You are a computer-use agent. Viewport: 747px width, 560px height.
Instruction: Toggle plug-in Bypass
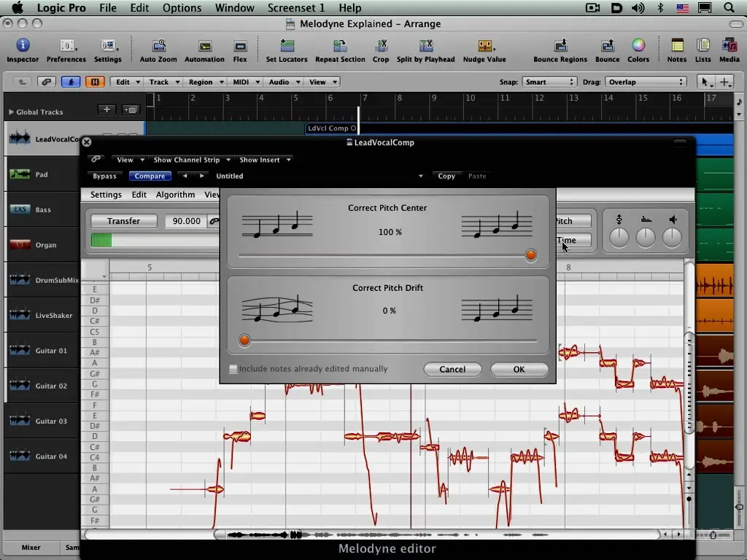pos(104,176)
